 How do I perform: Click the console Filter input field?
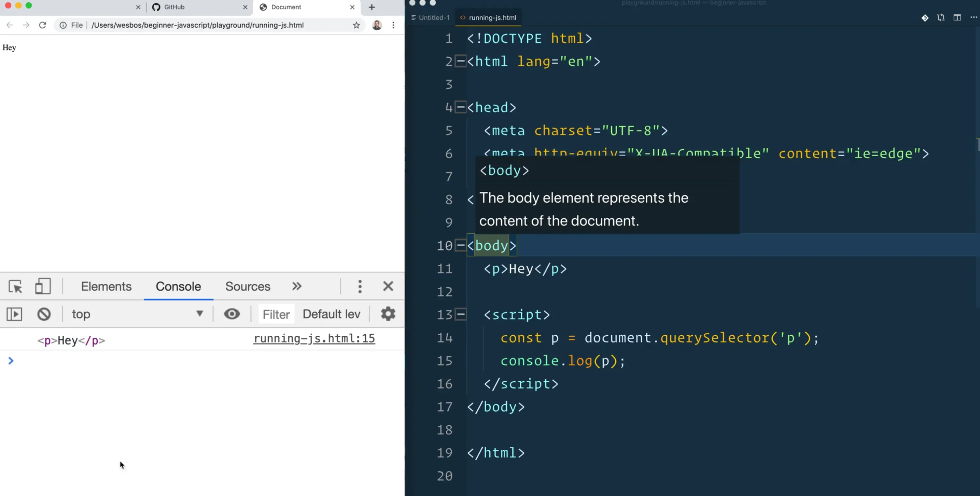click(x=276, y=314)
